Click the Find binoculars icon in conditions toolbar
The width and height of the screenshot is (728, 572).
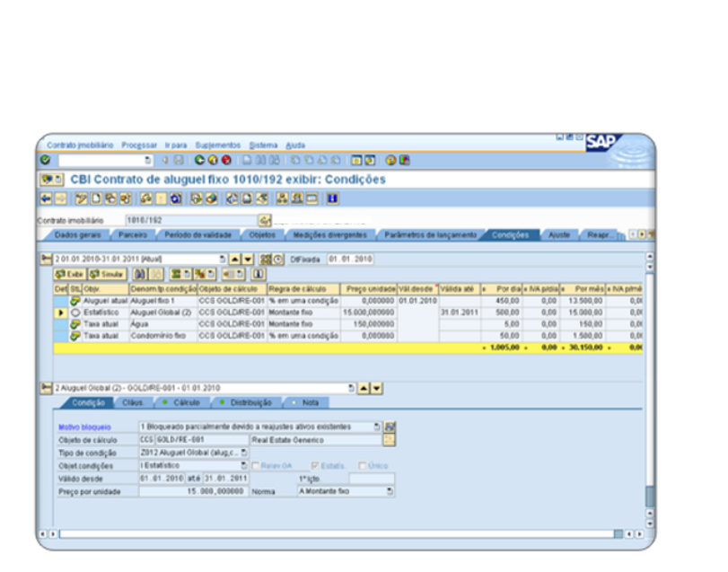coord(140,275)
